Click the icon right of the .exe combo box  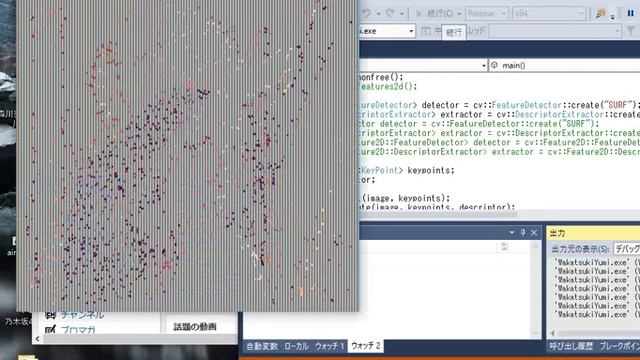tap(426, 31)
